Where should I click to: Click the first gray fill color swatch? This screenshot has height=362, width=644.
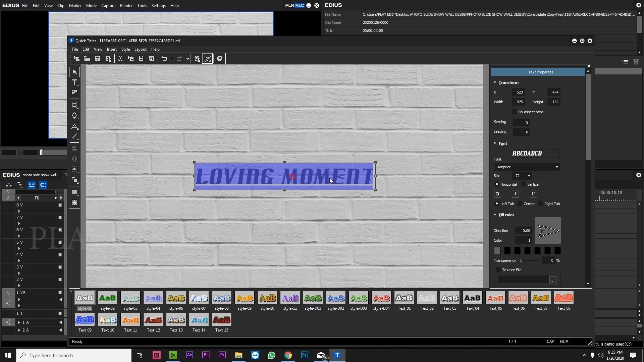point(497,251)
